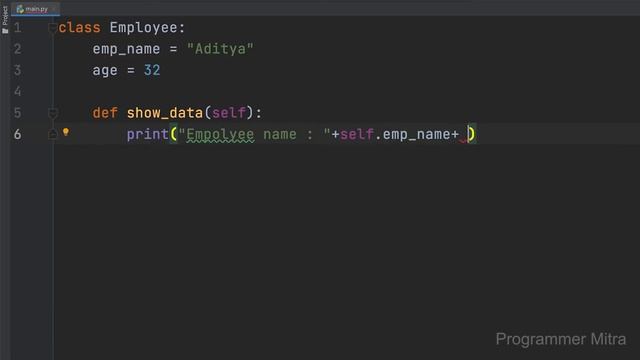Click the 'age' variable on line 3

(105, 71)
